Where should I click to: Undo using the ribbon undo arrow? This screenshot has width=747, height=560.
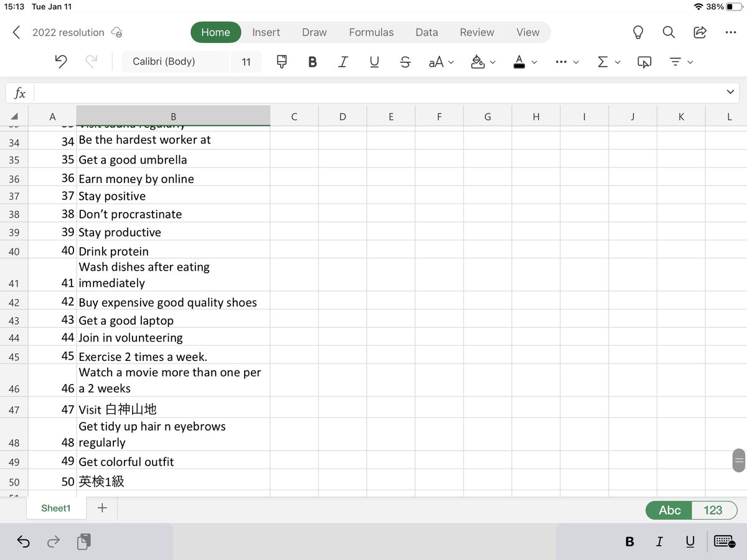click(x=61, y=62)
